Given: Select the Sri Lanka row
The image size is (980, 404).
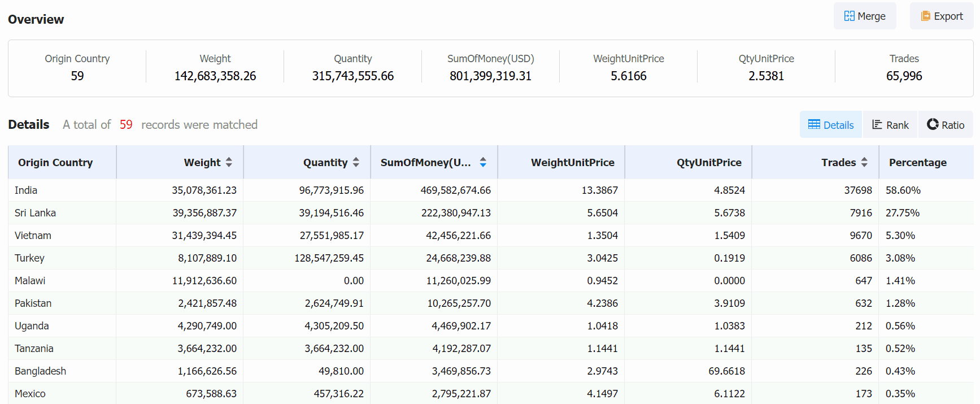Looking at the screenshot, I should (x=491, y=213).
